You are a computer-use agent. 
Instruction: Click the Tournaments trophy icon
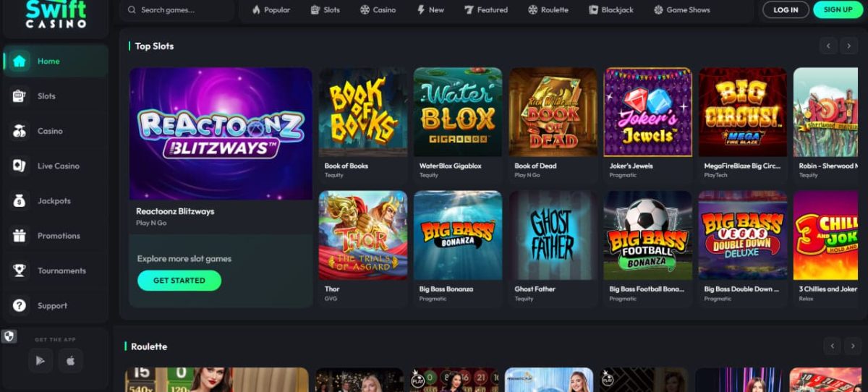pyautogui.click(x=20, y=270)
